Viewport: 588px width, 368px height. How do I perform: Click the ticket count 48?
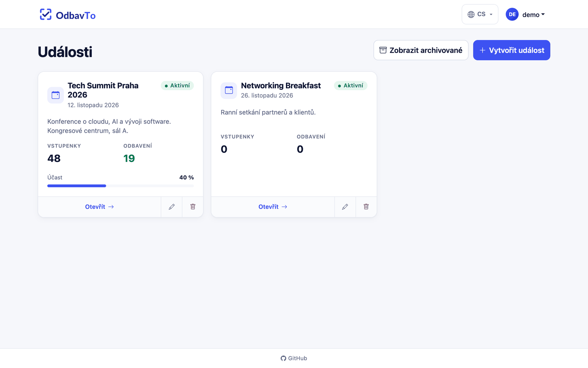click(x=54, y=159)
